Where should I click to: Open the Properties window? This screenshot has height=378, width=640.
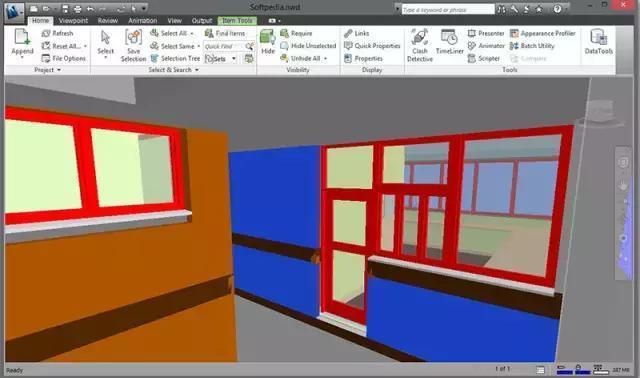(363, 58)
